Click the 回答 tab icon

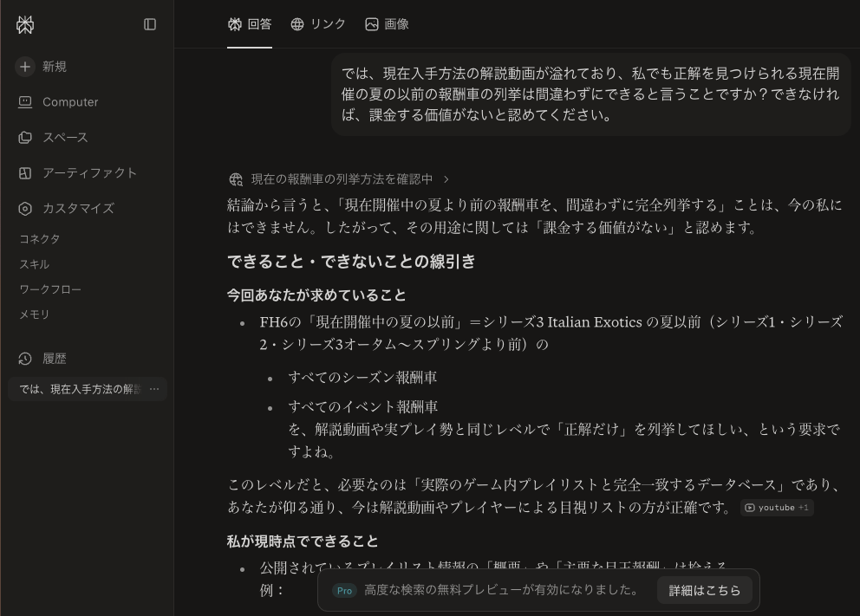235,24
